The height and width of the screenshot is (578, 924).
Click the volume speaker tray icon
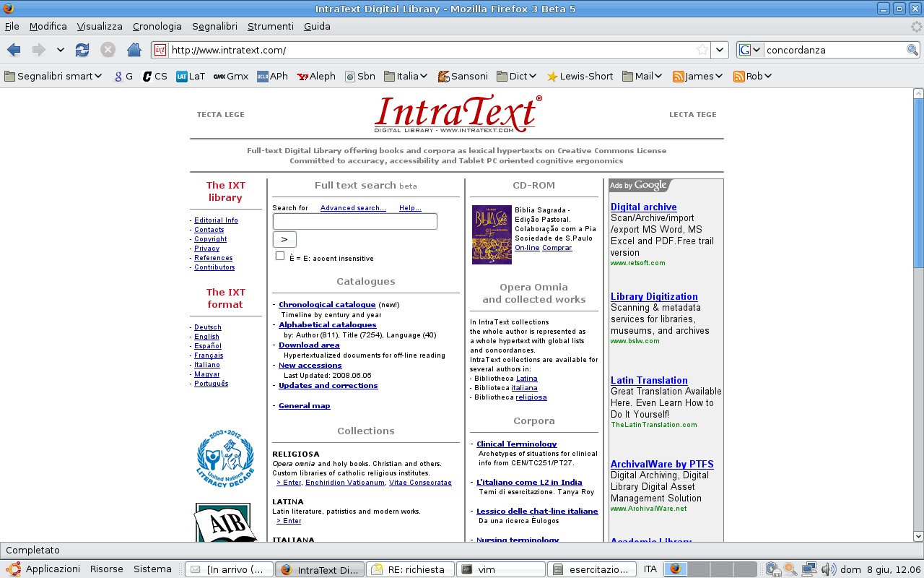(827, 569)
